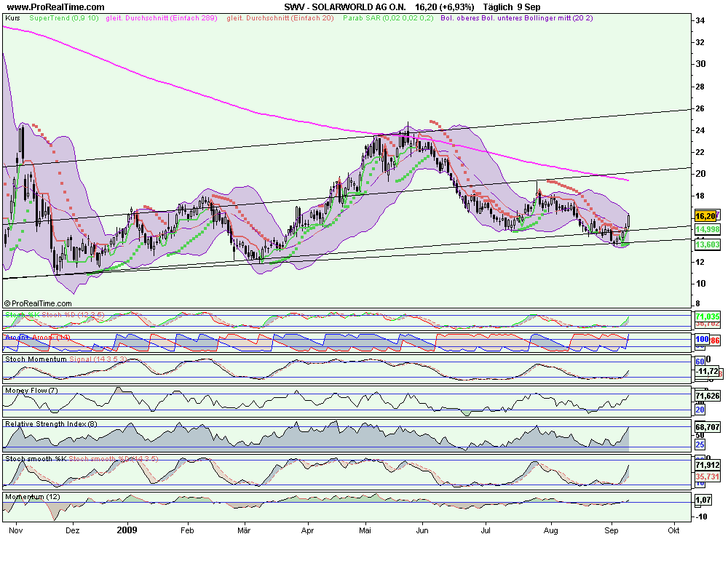
Task: Click the 68,707 RSI value tag
Action: [707, 427]
